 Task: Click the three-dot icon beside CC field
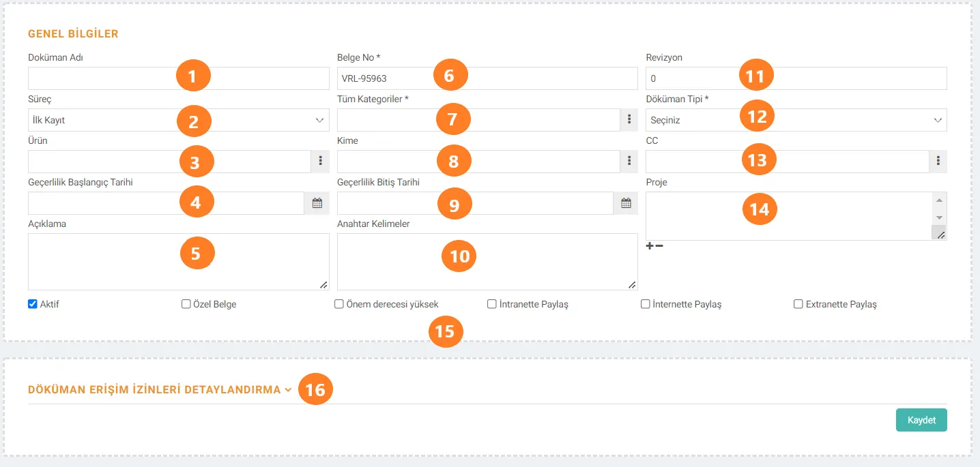point(938,162)
